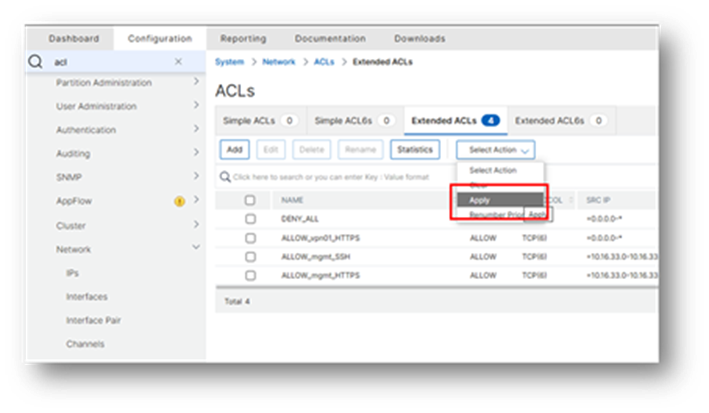The image size is (709, 413).
Task: Check the ALLOW_mgmt_HTTPS row checkbox
Action: point(250,275)
